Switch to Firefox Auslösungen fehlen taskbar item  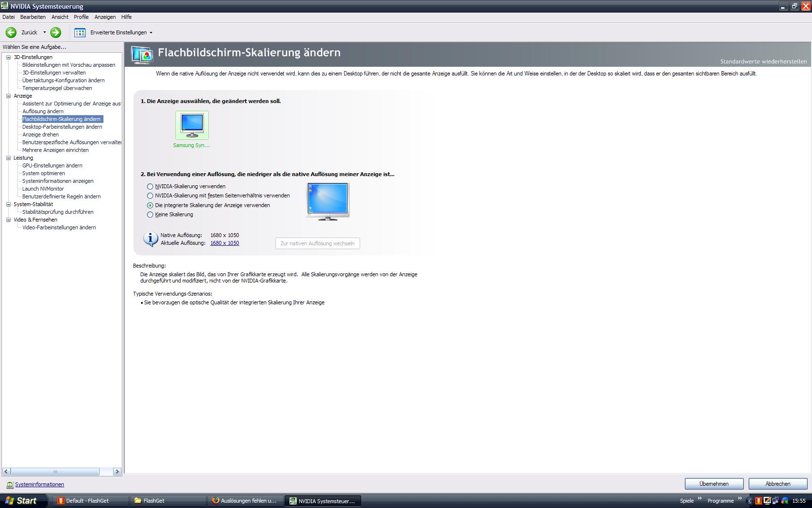[246, 501]
